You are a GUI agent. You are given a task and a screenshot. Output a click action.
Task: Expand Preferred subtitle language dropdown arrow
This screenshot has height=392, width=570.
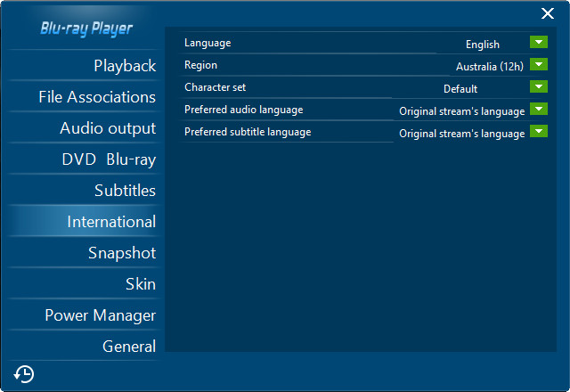point(538,132)
